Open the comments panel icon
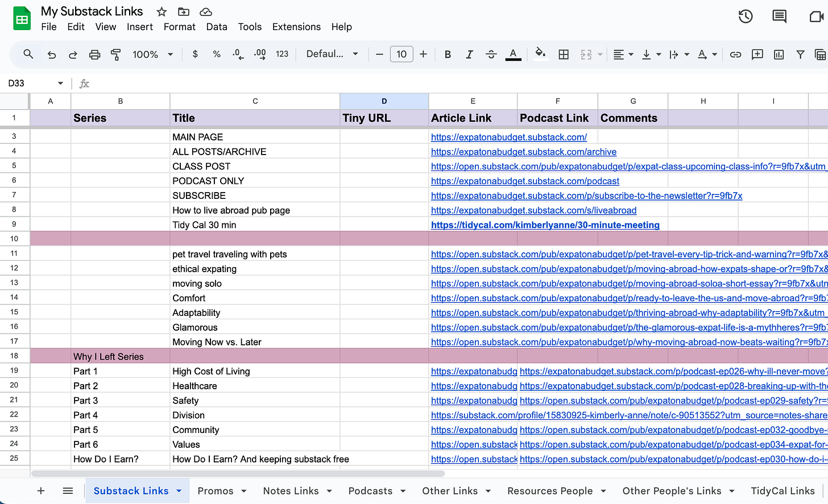The width and height of the screenshot is (828, 504). pyautogui.click(x=779, y=16)
